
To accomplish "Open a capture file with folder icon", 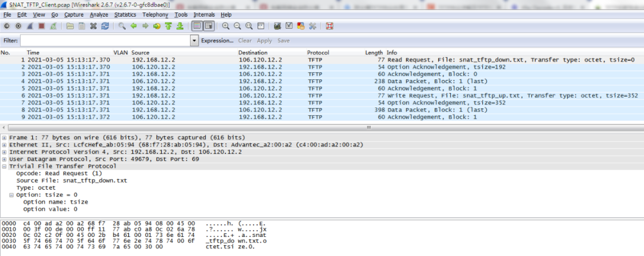I will click(70, 26).
